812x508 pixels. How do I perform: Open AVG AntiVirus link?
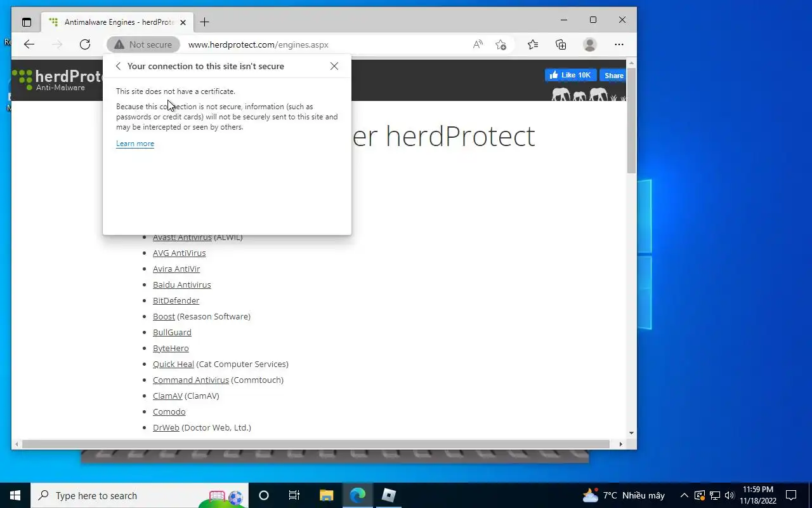tap(179, 253)
